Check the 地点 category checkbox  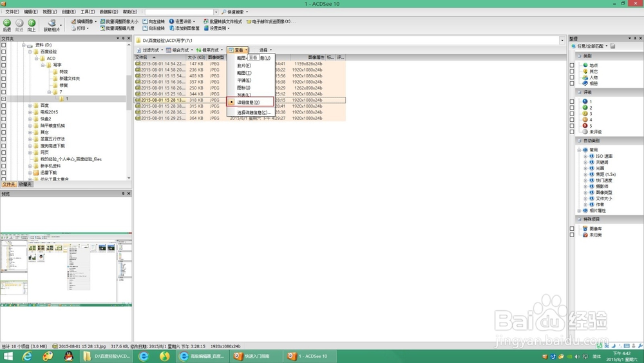click(x=572, y=65)
